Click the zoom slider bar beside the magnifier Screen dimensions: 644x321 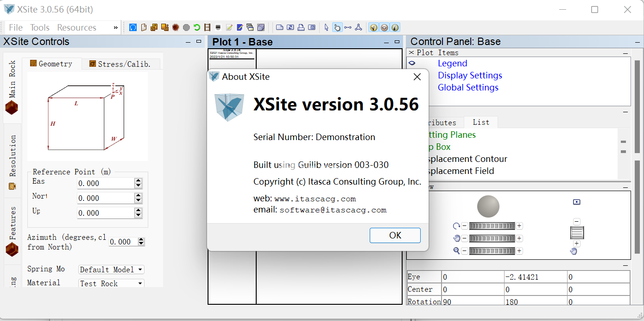tap(492, 251)
